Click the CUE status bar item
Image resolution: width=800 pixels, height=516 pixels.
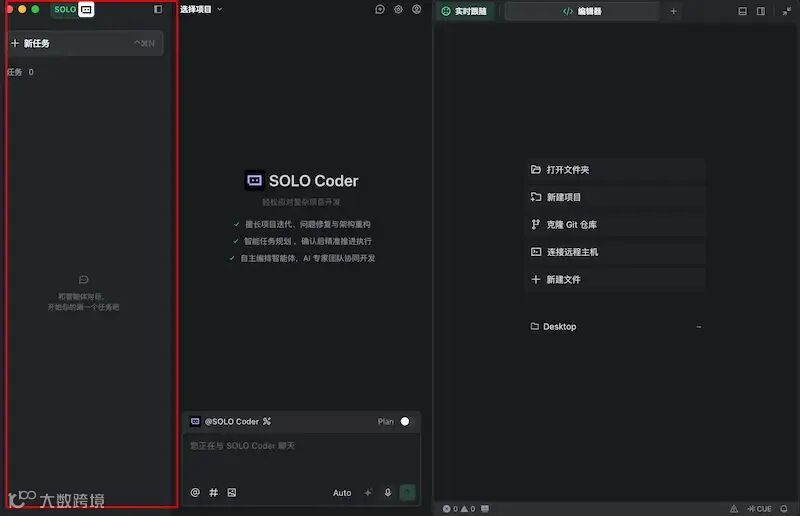click(x=760, y=509)
